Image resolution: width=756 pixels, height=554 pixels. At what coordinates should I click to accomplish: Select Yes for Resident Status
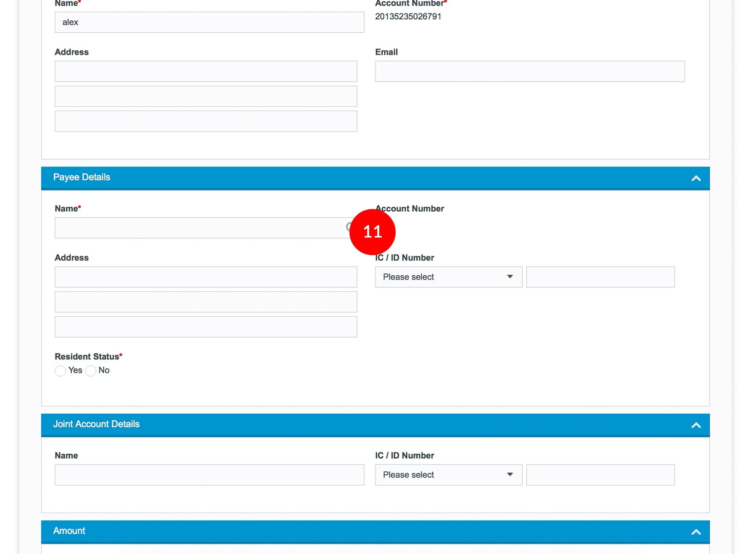(x=60, y=371)
